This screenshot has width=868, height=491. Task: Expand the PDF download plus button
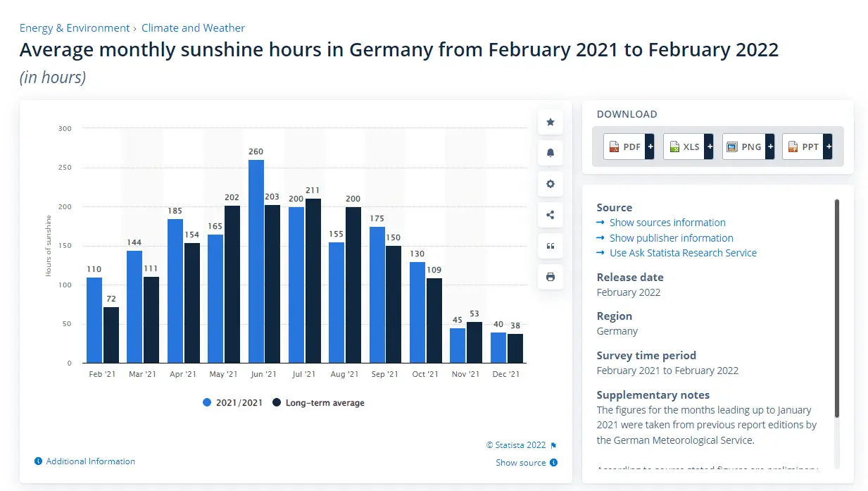click(x=650, y=147)
